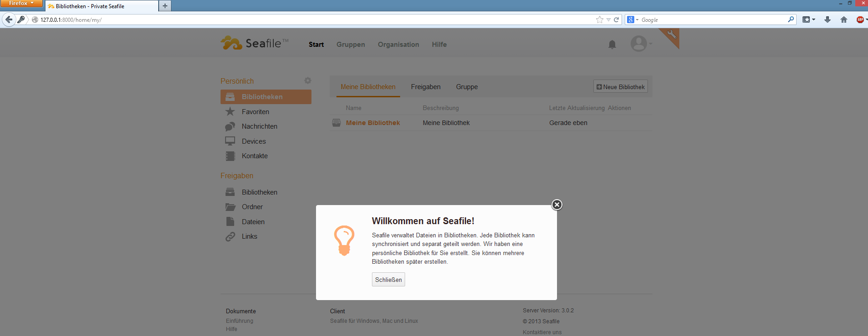Click the search magnifier icon
This screenshot has height=336, width=868.
point(791,20)
